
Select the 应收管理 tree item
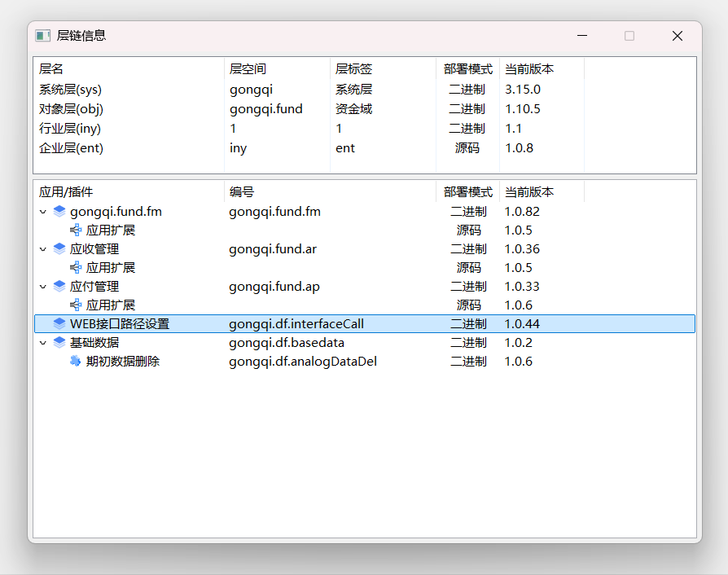94,249
